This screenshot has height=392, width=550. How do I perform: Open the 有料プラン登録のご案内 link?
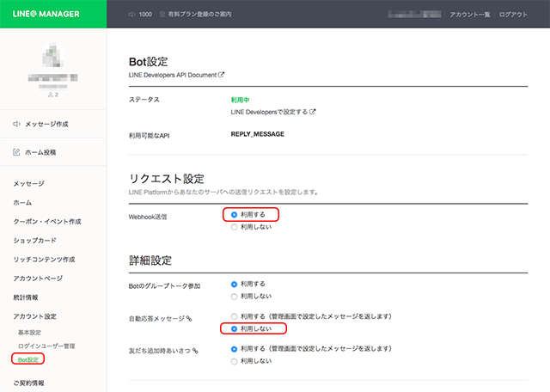199,15
